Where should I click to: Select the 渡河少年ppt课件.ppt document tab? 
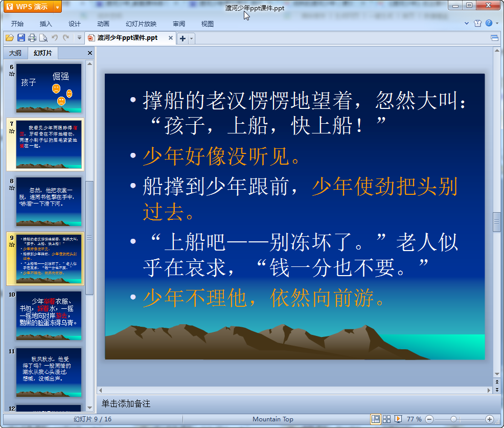(x=127, y=38)
